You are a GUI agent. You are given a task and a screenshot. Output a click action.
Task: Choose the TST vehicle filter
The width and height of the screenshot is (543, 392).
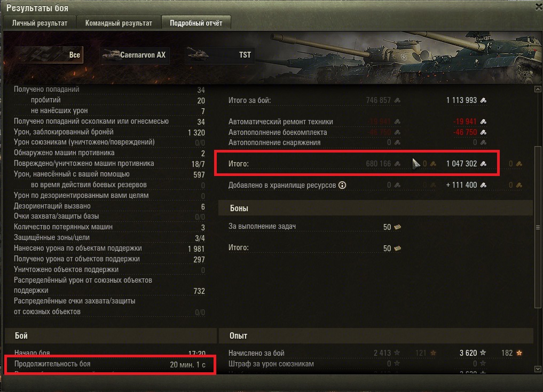pyautogui.click(x=219, y=54)
